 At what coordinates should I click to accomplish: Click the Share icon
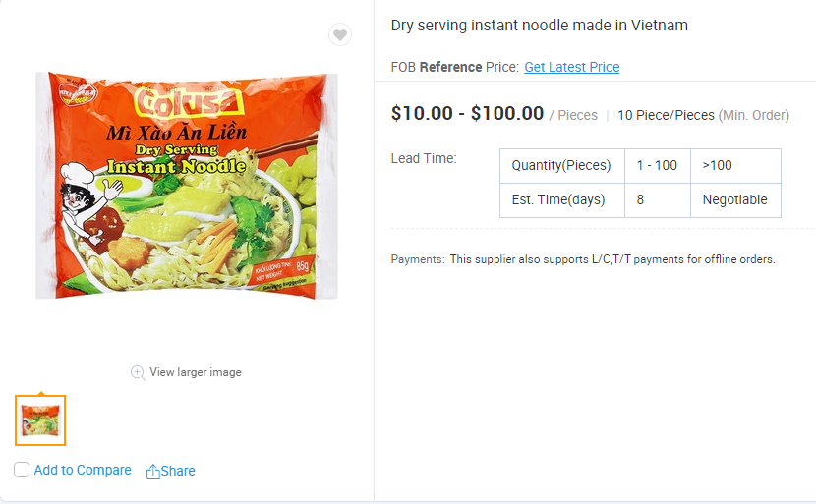152,472
